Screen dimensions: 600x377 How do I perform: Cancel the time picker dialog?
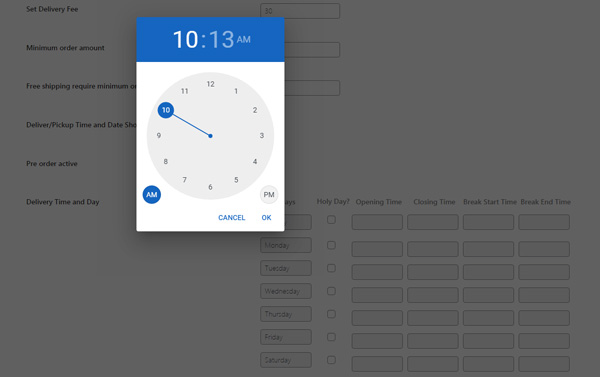(232, 217)
